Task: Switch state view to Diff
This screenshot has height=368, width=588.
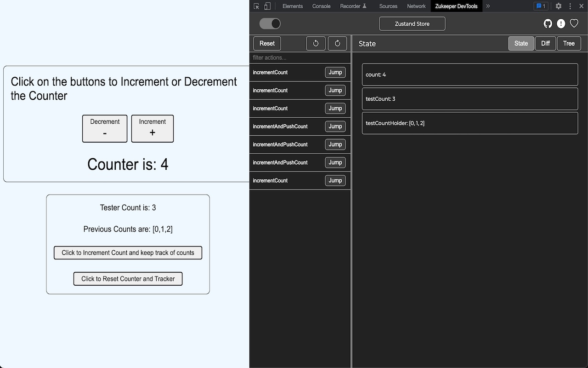Action: [545, 43]
